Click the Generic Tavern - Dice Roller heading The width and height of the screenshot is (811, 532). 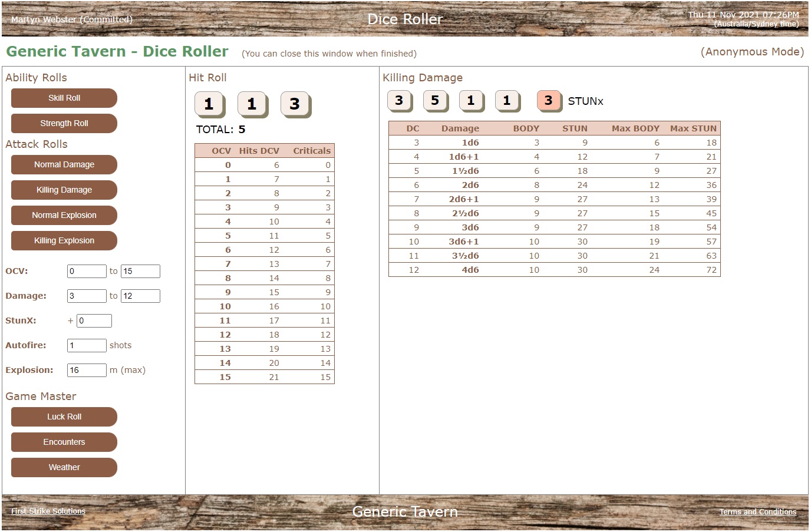pos(117,51)
